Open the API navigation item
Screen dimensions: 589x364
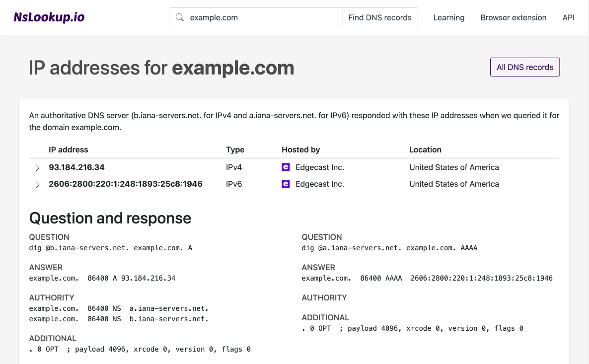click(x=568, y=17)
